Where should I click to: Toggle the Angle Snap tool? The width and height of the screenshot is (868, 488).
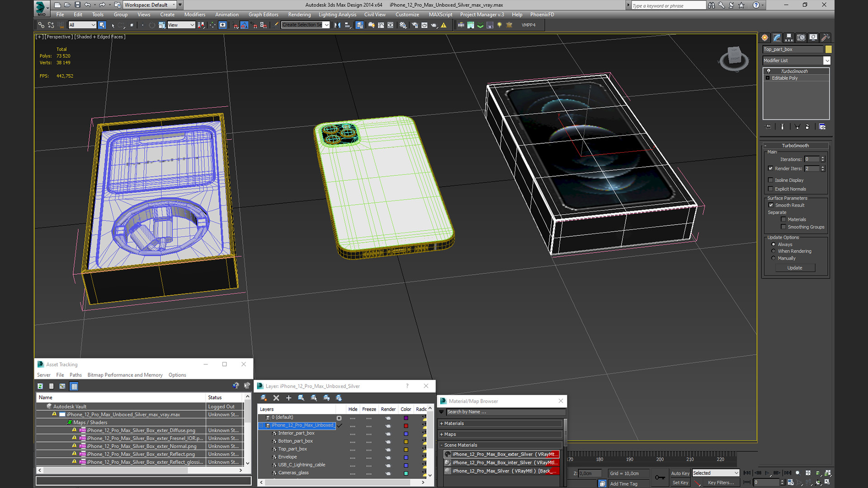pyautogui.click(x=244, y=25)
